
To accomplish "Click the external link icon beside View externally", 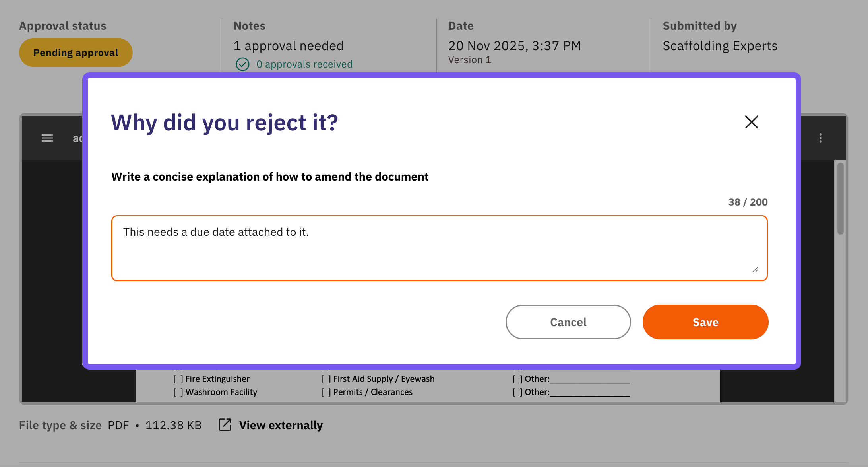I will 225,425.
